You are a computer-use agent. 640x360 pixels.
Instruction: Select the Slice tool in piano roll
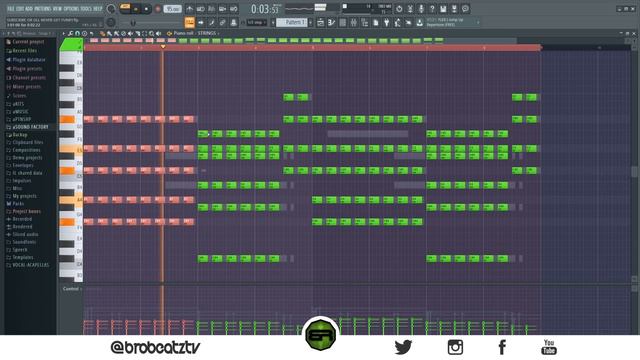click(138, 33)
